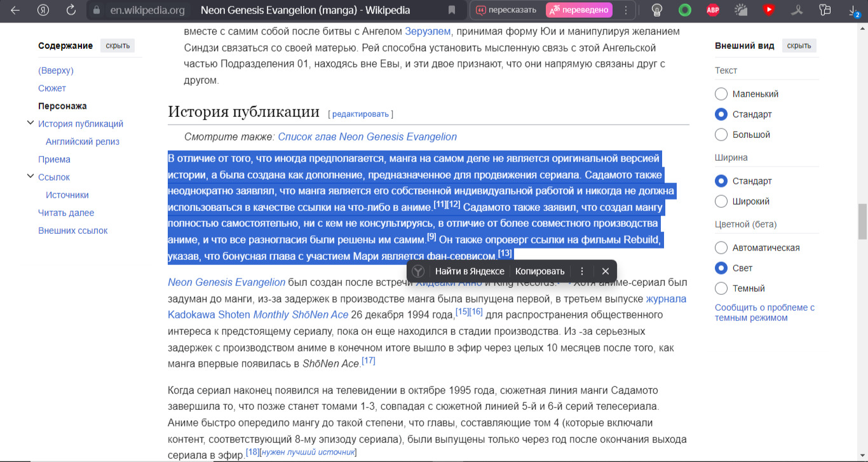Open the Список глав Neon Genesis Evangelion link
Screen dimensions: 868x462
pos(367,137)
